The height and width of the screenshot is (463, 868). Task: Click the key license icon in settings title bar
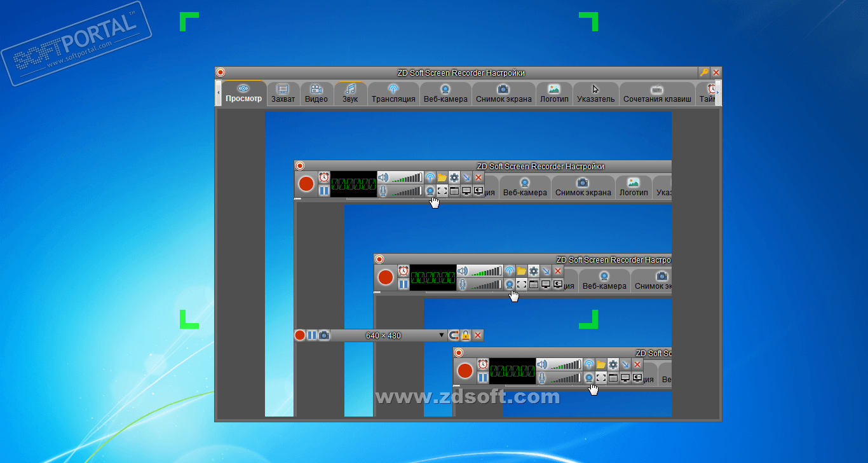coord(704,73)
